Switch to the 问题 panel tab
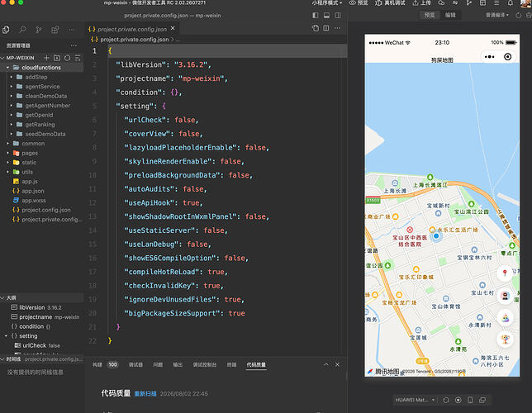The width and height of the screenshot is (532, 413). tap(158, 365)
